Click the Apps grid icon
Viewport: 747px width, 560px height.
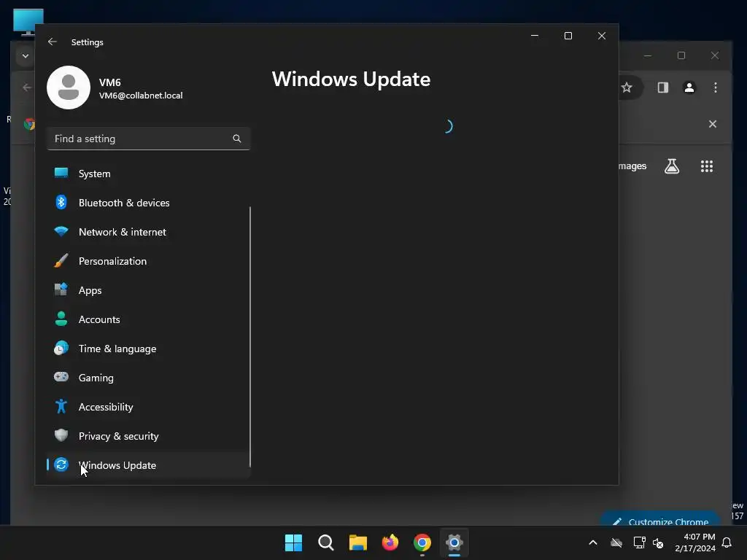coord(61,289)
